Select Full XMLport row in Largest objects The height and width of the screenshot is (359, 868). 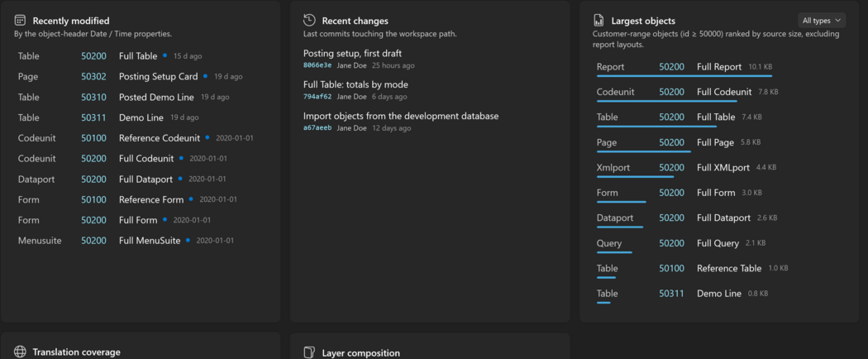(719, 169)
